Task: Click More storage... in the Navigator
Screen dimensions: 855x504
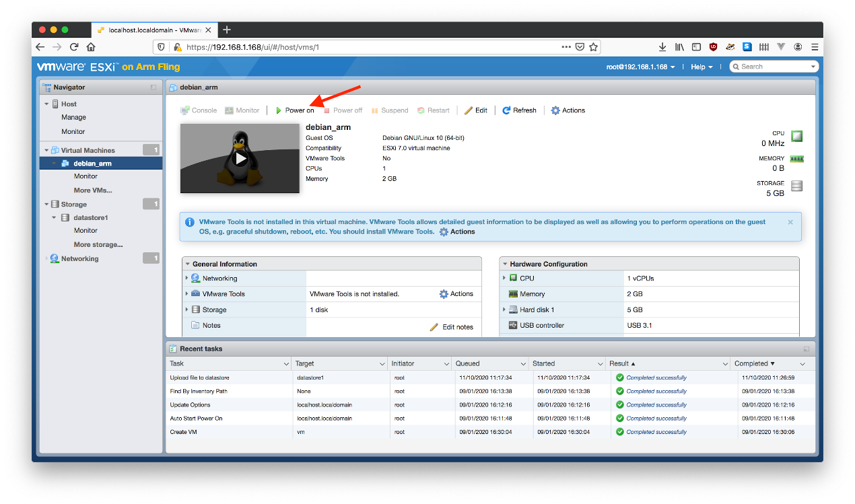Action: (x=98, y=245)
